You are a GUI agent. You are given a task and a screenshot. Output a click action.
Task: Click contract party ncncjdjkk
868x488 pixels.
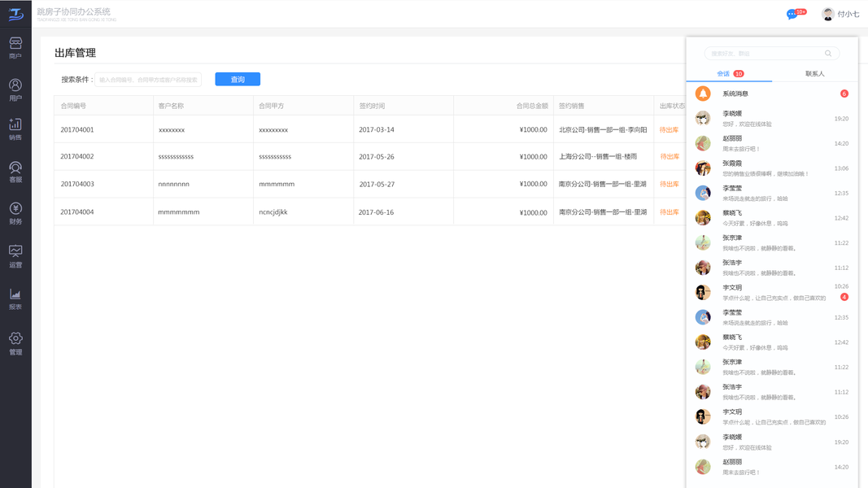[x=273, y=212]
